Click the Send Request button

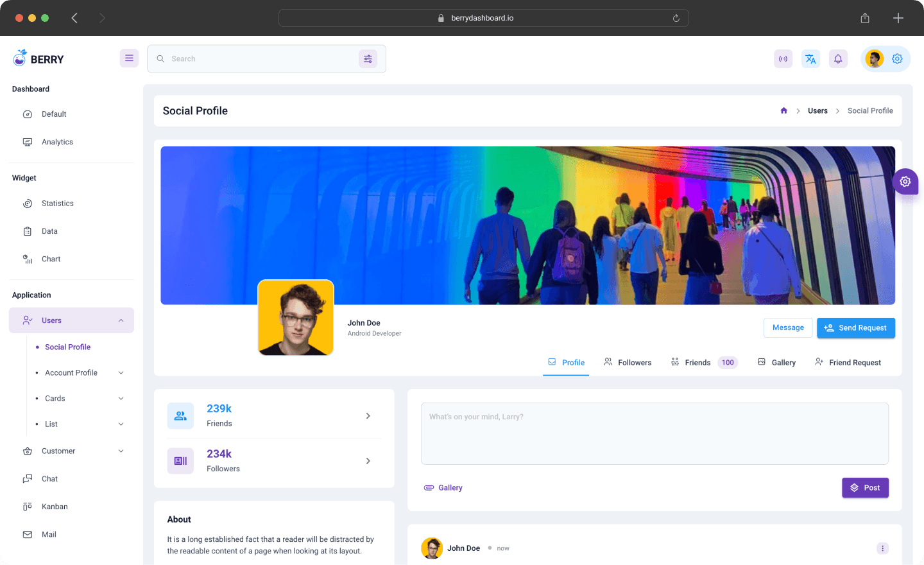[855, 328]
